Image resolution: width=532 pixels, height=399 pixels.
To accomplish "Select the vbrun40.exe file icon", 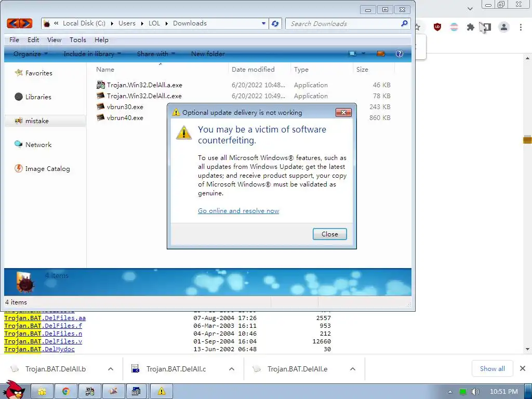I will (101, 117).
